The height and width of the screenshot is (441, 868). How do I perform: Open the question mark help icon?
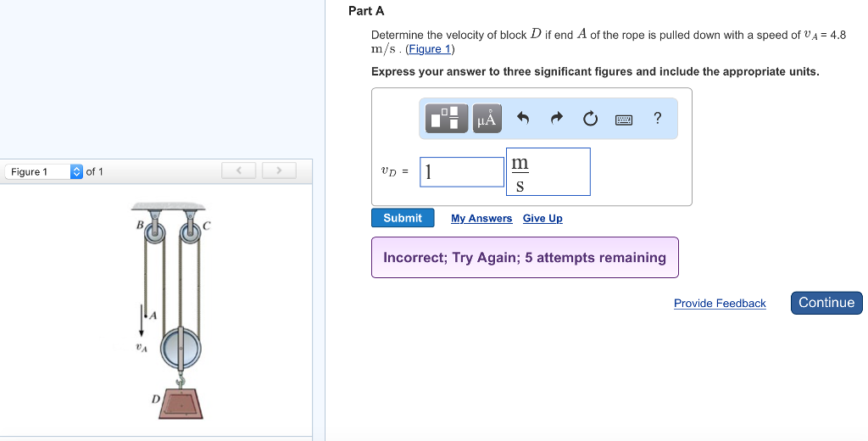pyautogui.click(x=658, y=118)
